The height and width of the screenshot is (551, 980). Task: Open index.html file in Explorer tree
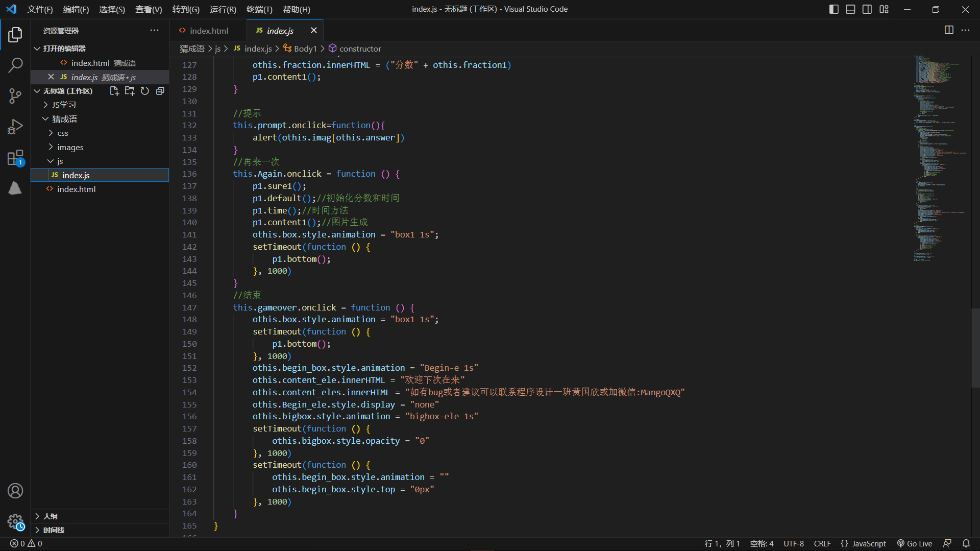pos(100,189)
